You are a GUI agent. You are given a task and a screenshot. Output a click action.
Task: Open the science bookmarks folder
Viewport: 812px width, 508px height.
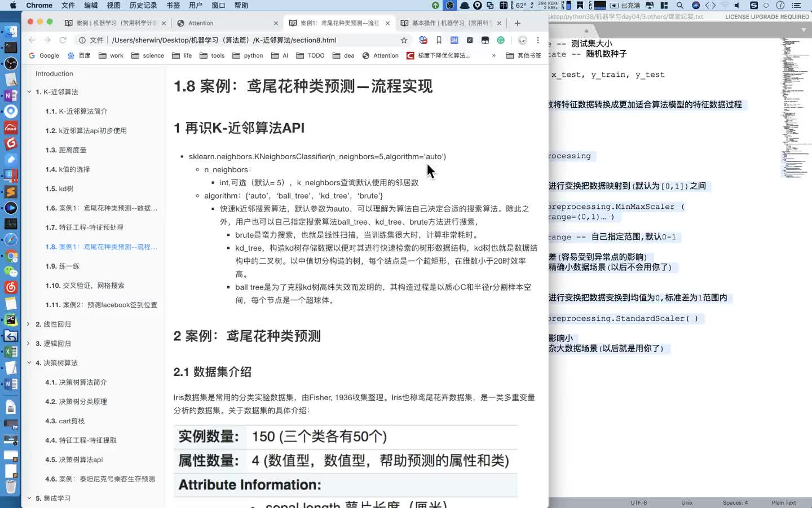[148, 55]
